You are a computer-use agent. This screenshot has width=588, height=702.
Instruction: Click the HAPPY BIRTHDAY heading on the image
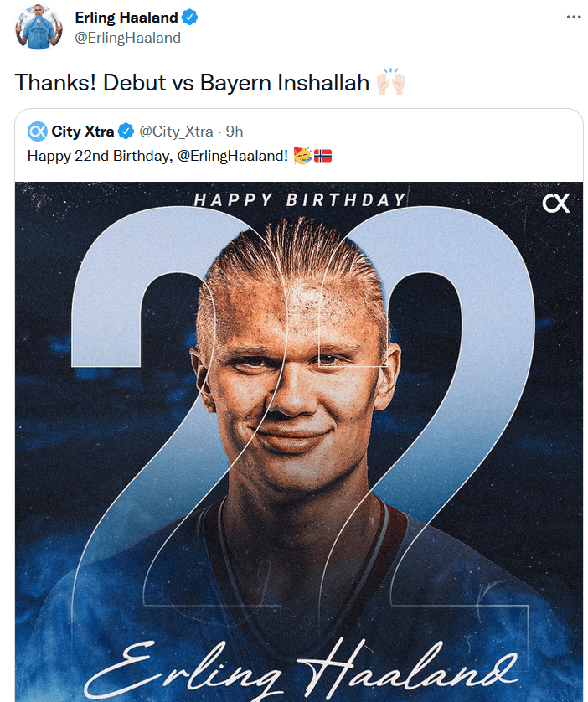[x=300, y=200]
